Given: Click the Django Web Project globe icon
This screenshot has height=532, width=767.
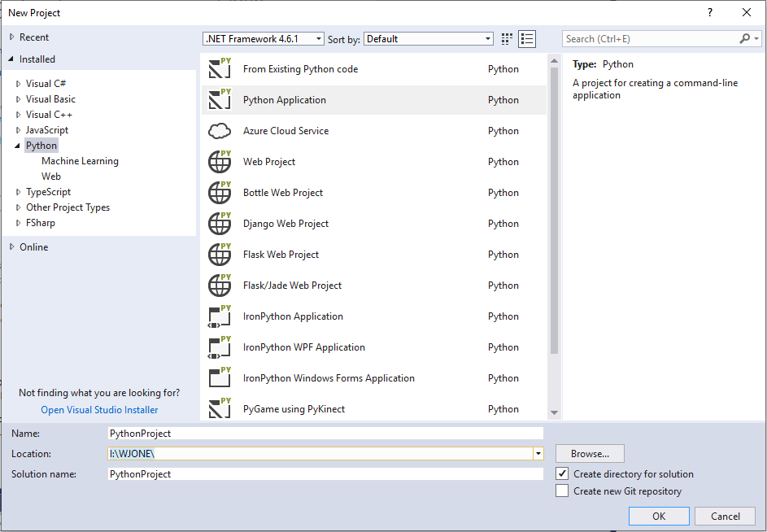Looking at the screenshot, I should pos(220,223).
